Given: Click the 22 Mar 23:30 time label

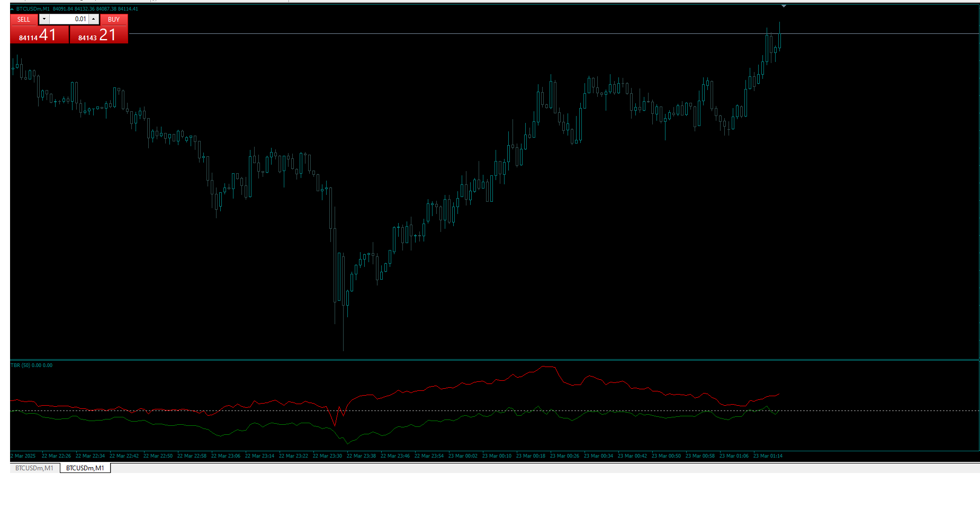Looking at the screenshot, I should pos(327,456).
